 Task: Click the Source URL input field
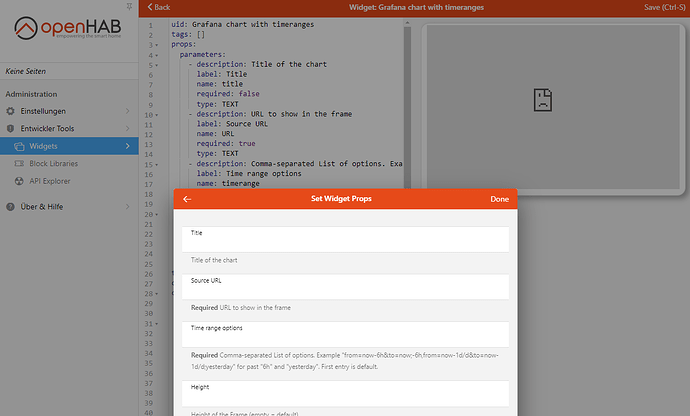(x=345, y=287)
